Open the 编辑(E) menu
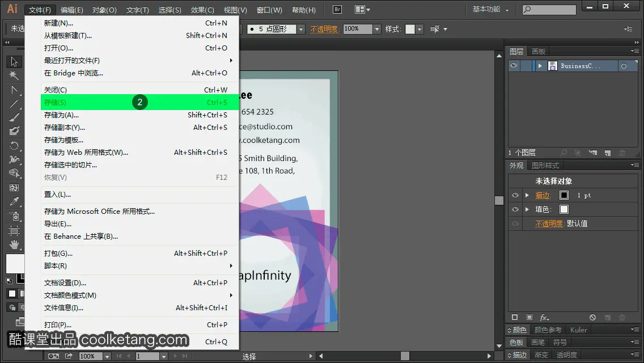This screenshot has height=363, width=644. click(72, 10)
